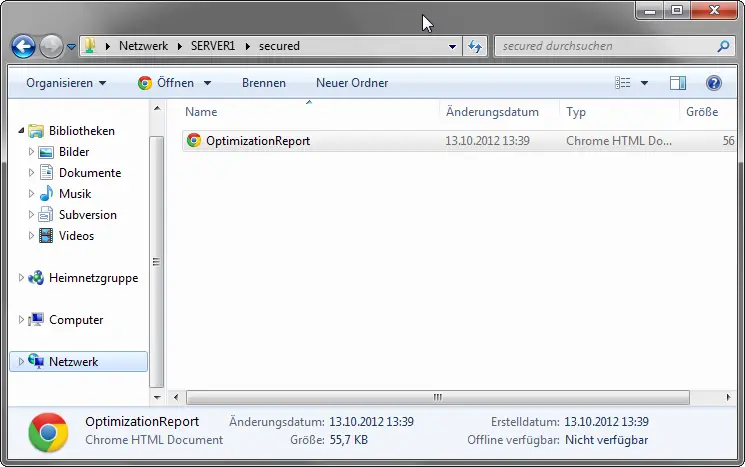745x467 pixels.
Task: Click the Bilder picture icon
Action: point(46,152)
